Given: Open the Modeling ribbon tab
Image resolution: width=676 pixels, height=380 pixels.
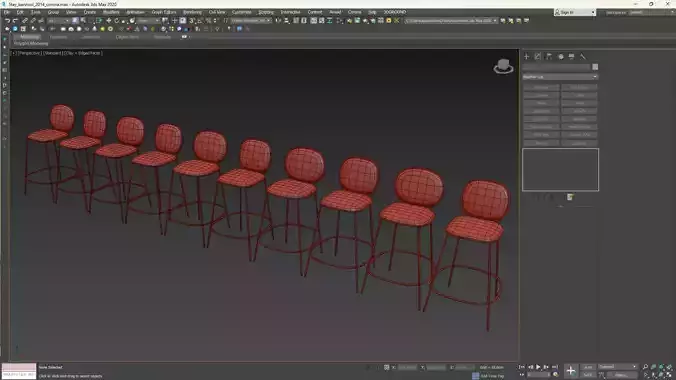Looking at the screenshot, I should (x=29, y=37).
